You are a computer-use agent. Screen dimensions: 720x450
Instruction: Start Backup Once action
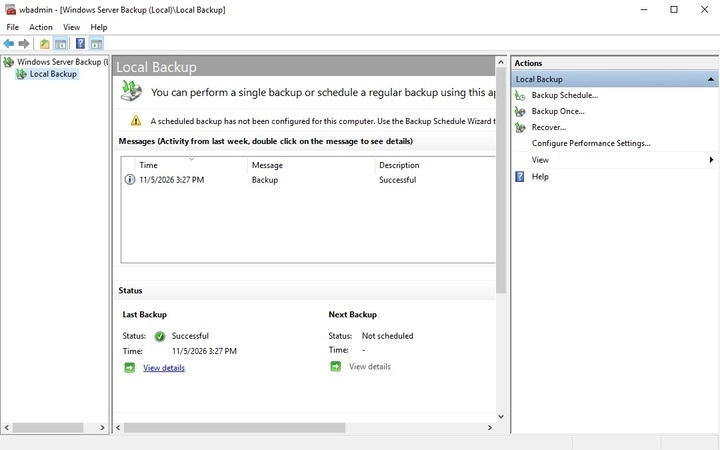tap(558, 112)
